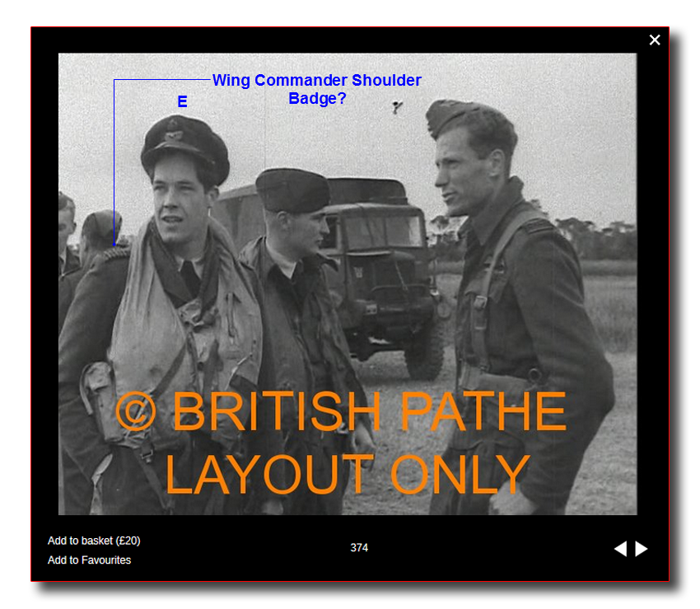
Task: Click Add to Favourites link
Action: (89, 560)
